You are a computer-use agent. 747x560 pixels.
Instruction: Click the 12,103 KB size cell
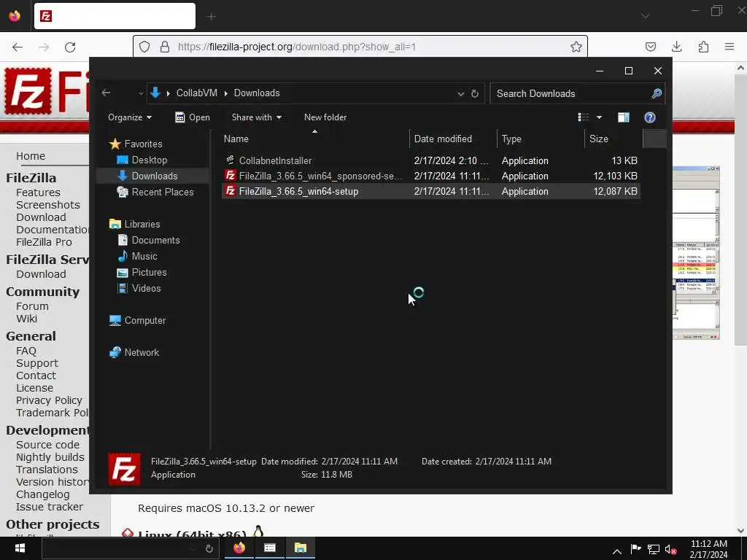(615, 176)
